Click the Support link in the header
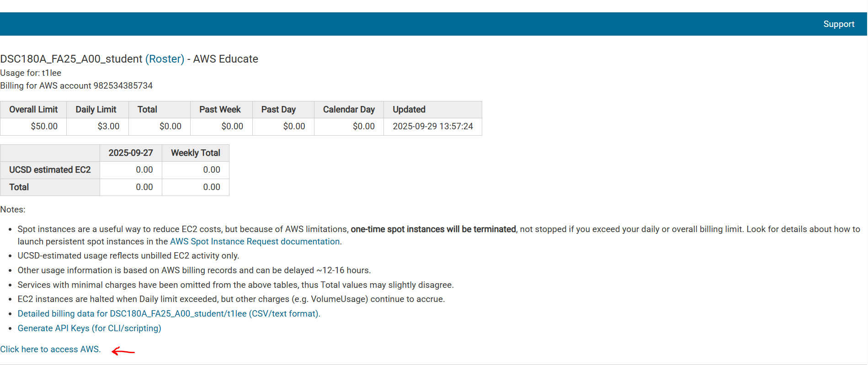The image size is (868, 365). (838, 24)
